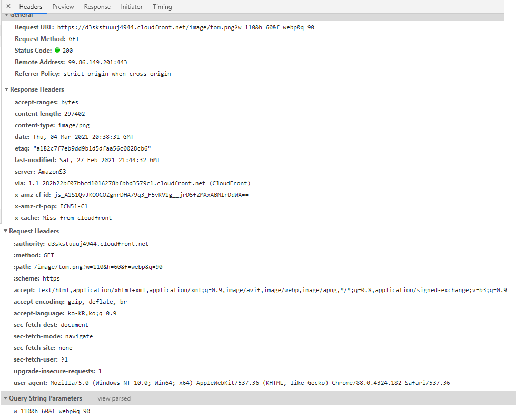
Task: Select the via CloudFront header value
Action: (x=139, y=183)
